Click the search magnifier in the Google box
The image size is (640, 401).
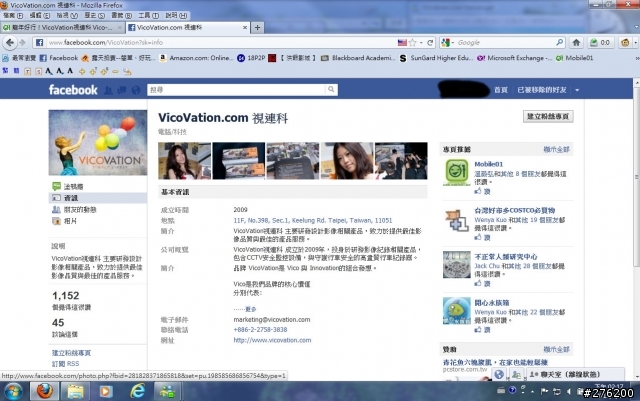click(559, 42)
